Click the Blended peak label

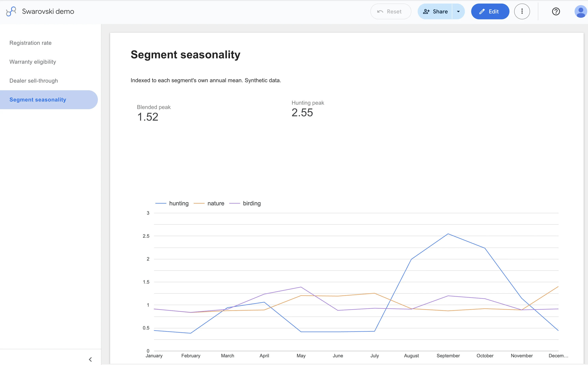coord(154,107)
